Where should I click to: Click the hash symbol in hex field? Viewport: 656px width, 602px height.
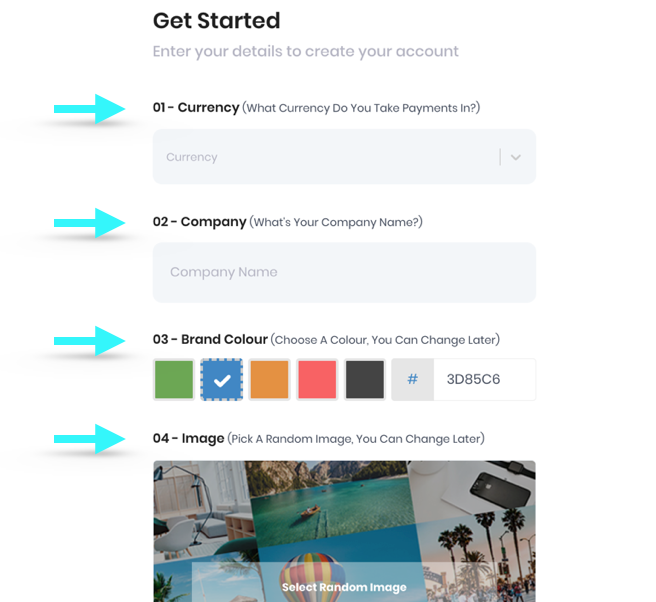pyautogui.click(x=413, y=379)
